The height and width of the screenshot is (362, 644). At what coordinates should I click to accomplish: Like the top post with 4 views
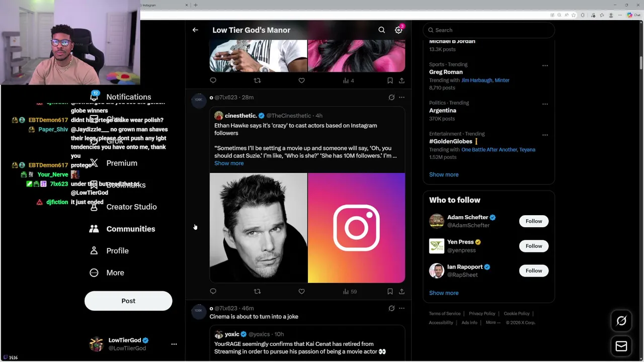[301, 80]
